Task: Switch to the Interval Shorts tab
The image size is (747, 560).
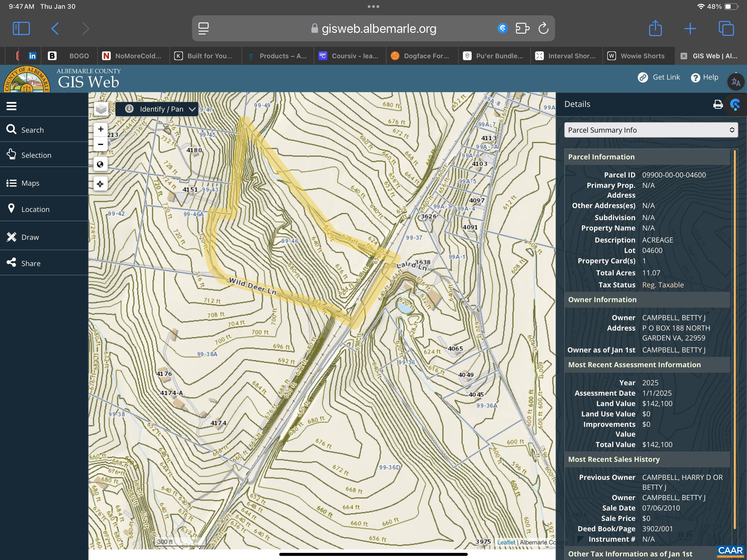Action: (x=567, y=56)
